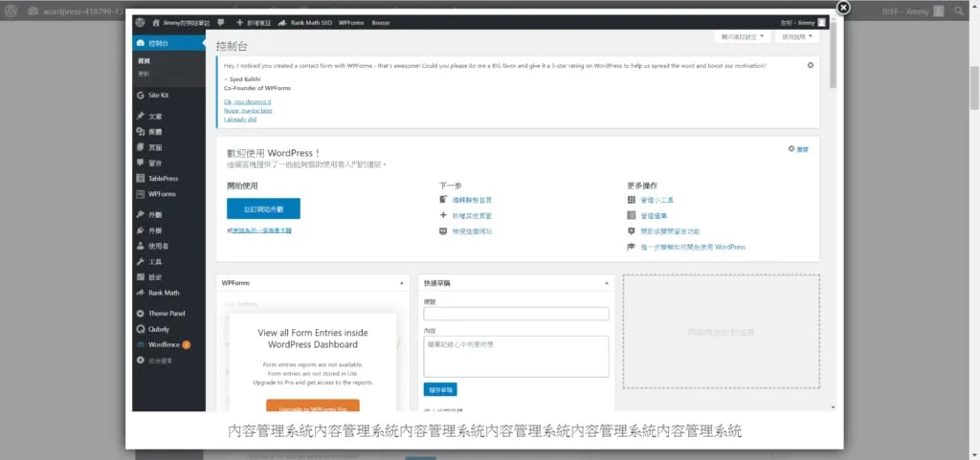Open Plugins plug icon in sidebar

140,230
